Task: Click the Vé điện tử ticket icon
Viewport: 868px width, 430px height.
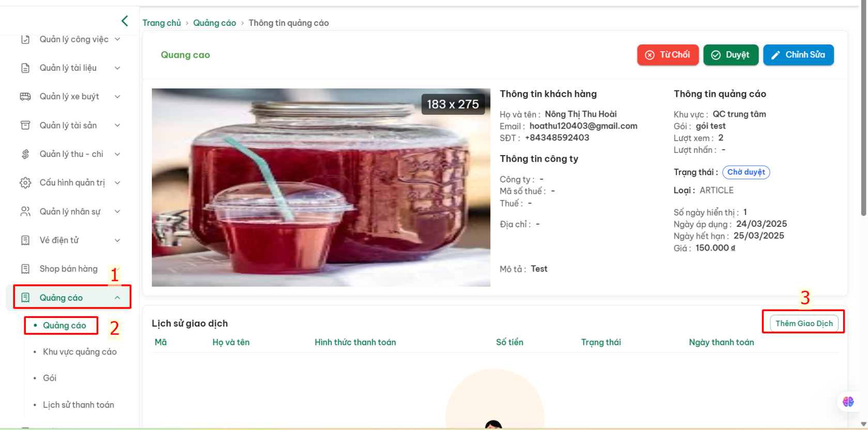Action: tap(25, 240)
